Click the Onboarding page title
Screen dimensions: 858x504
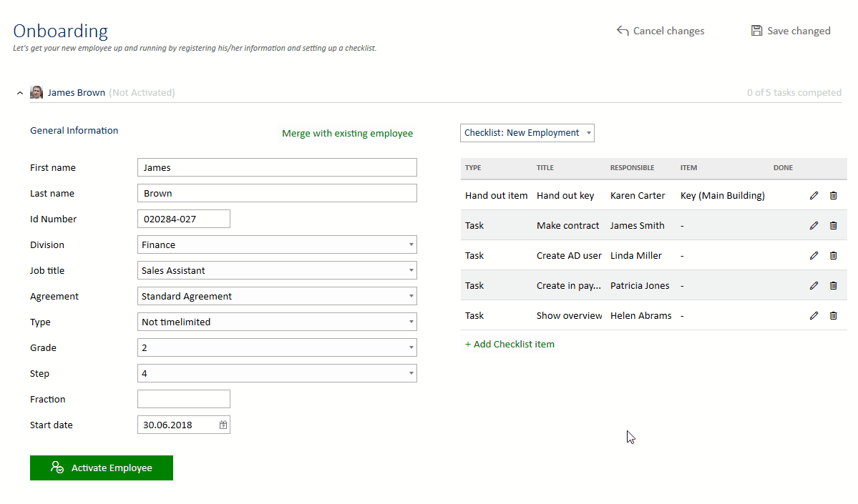60,31
